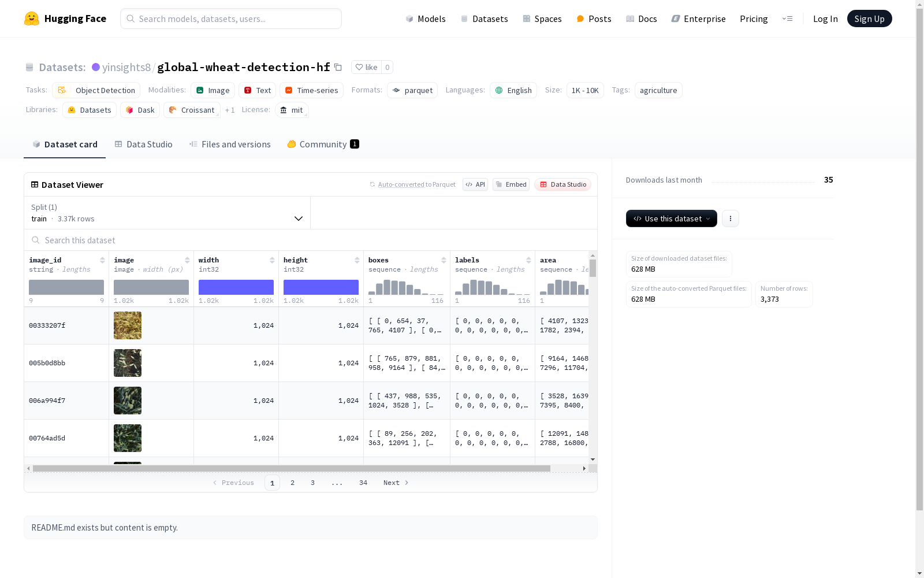Switch to the Data Studio tab
The image size is (924, 578).
pos(144,144)
